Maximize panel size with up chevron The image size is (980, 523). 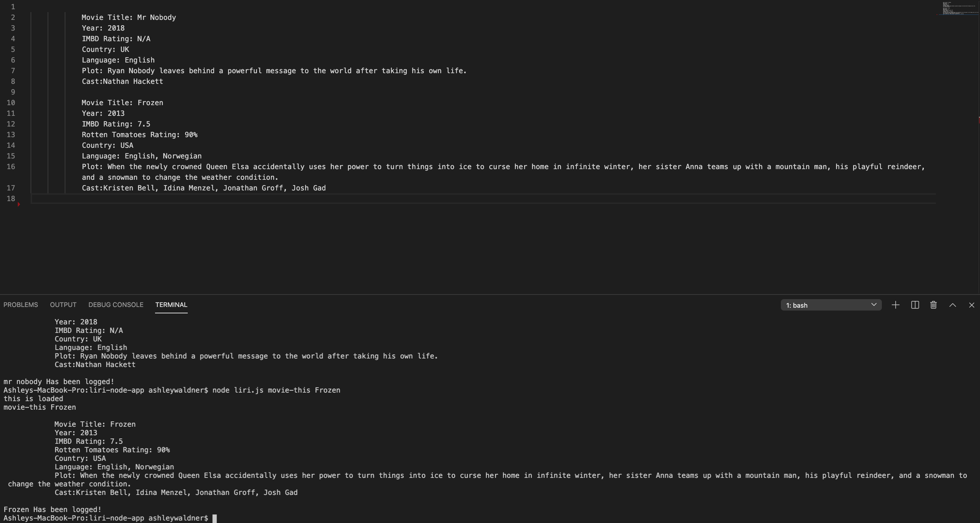pyautogui.click(x=953, y=305)
